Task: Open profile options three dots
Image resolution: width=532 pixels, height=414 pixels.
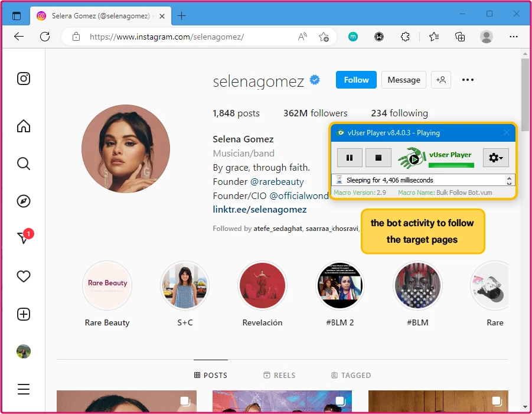Action: tap(468, 80)
